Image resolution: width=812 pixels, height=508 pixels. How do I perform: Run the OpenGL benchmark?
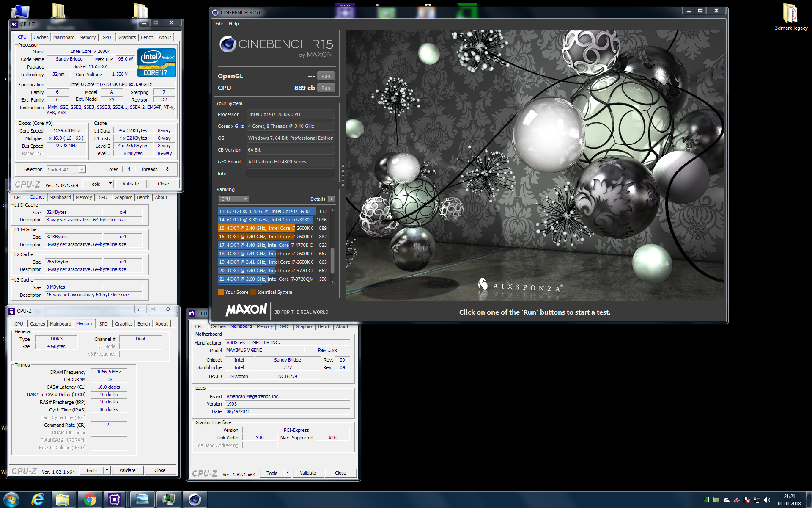click(326, 76)
